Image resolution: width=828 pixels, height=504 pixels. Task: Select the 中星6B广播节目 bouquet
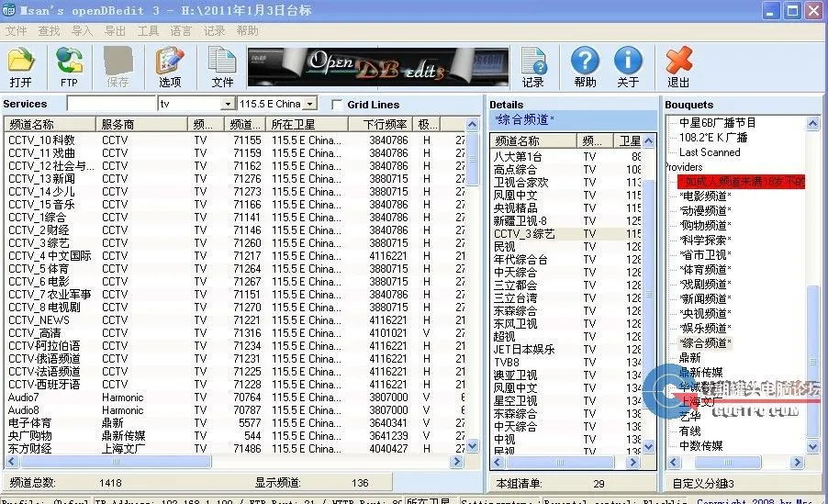coord(717,123)
